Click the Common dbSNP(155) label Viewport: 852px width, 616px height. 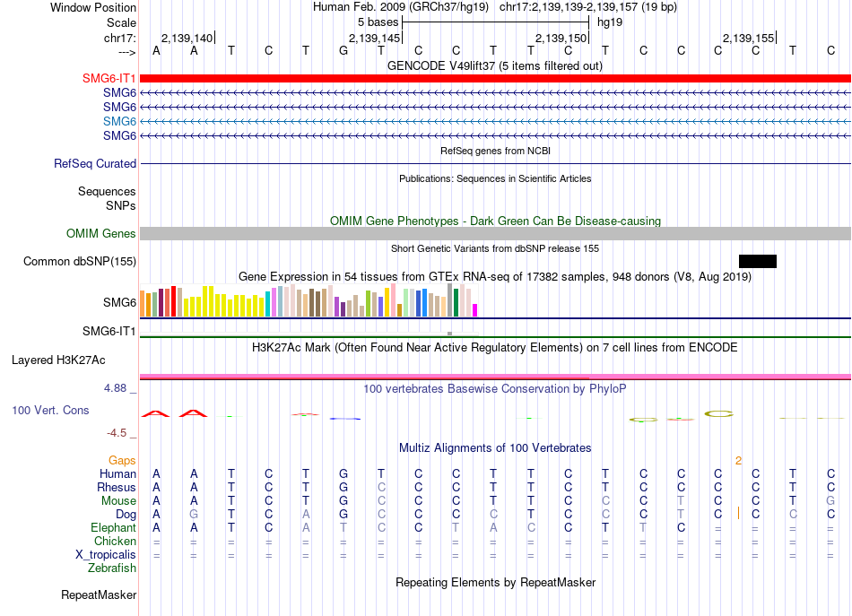pos(79,261)
